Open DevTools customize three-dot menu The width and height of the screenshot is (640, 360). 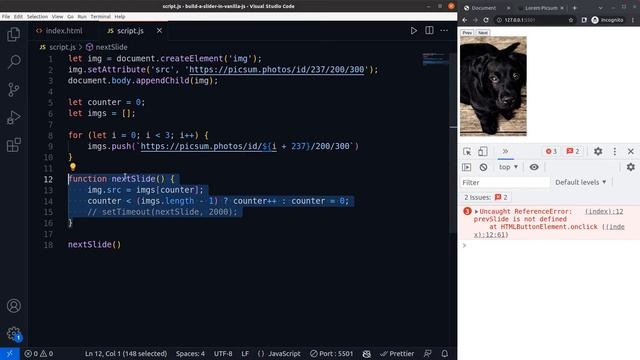tap(615, 151)
